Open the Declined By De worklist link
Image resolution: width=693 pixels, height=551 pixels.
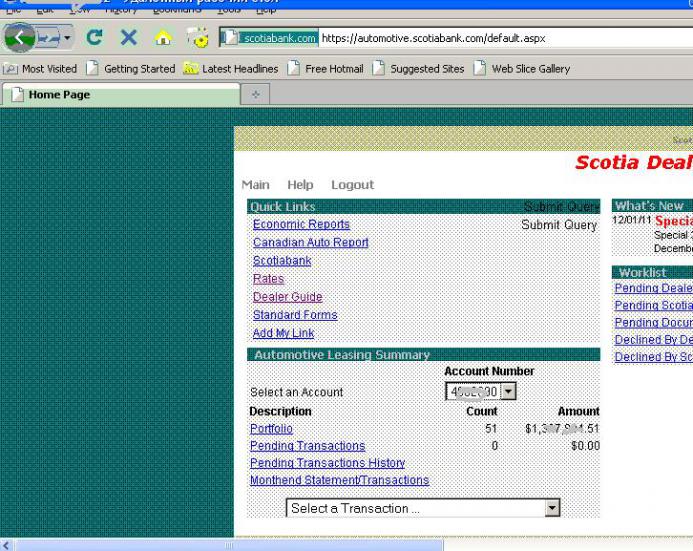pos(654,340)
